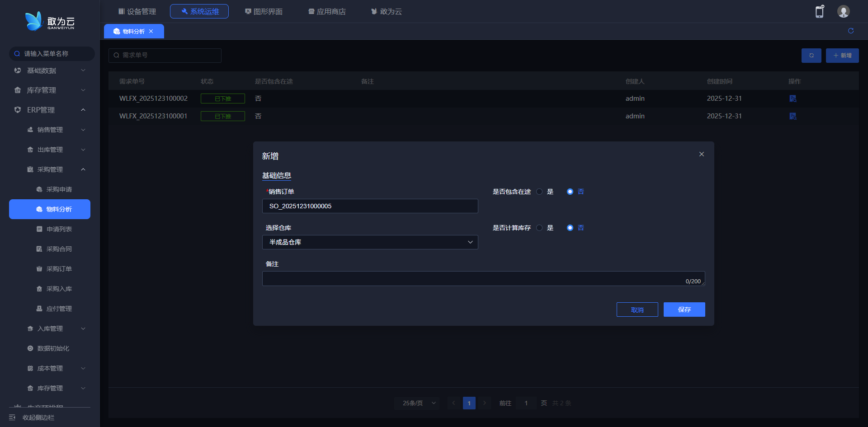Expand the 库存管理 menu under 基础数据
This screenshot has height=427, width=868.
coord(50,90)
